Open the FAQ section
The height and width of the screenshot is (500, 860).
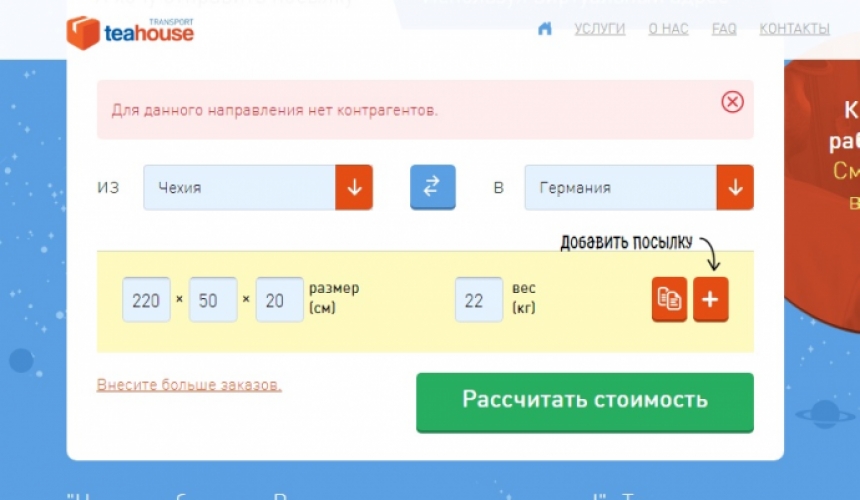pos(724,29)
